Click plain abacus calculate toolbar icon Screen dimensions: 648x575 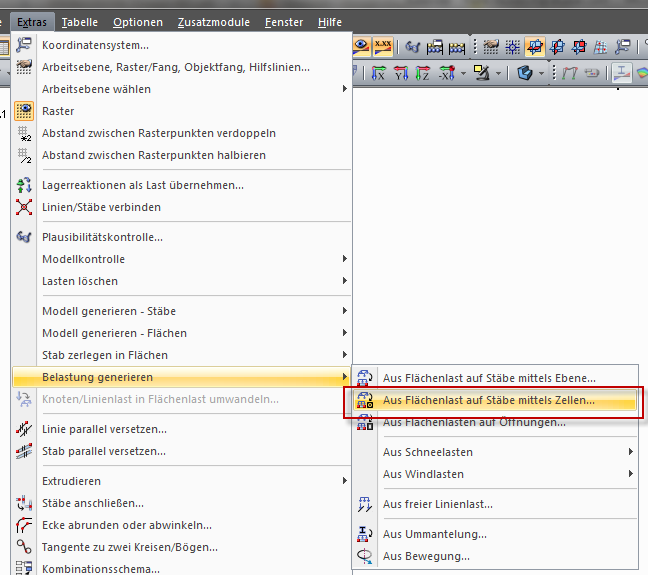click(x=457, y=48)
